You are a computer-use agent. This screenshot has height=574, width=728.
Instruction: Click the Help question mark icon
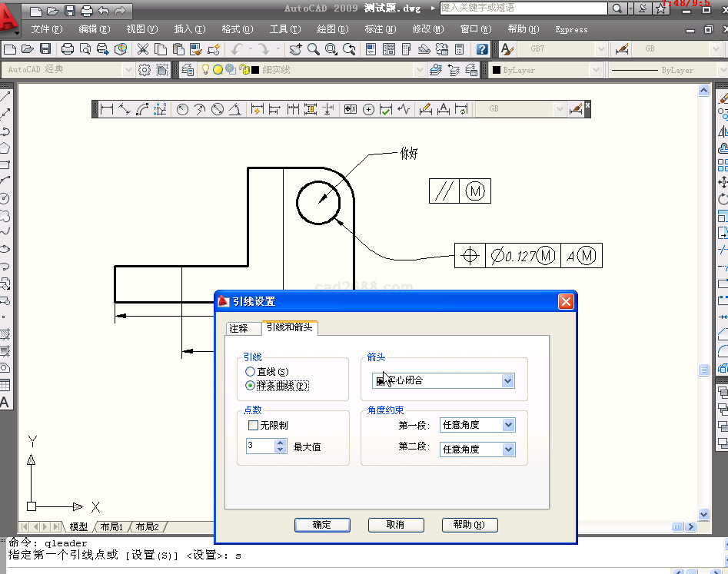[481, 49]
